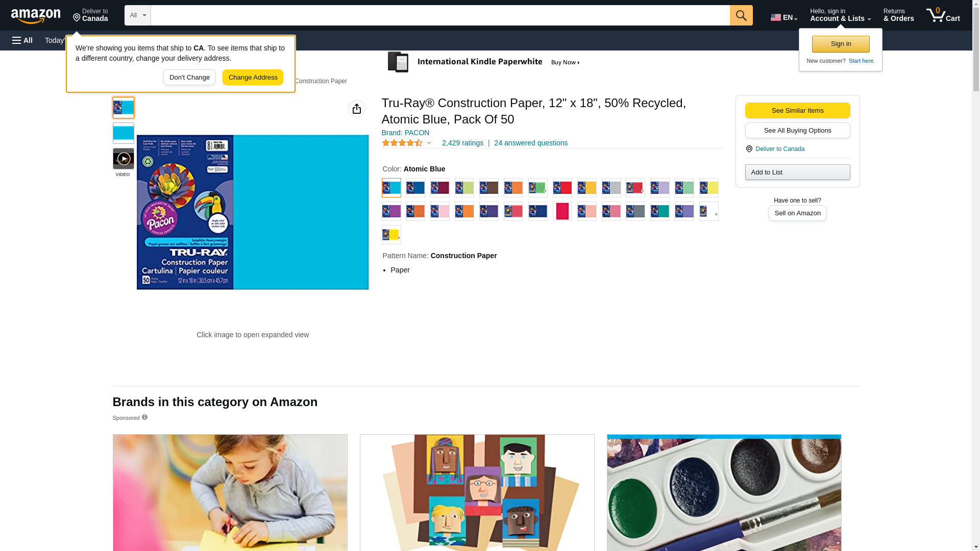Open the All hamburger menu
The height and width of the screenshot is (551, 980).
tap(22, 40)
